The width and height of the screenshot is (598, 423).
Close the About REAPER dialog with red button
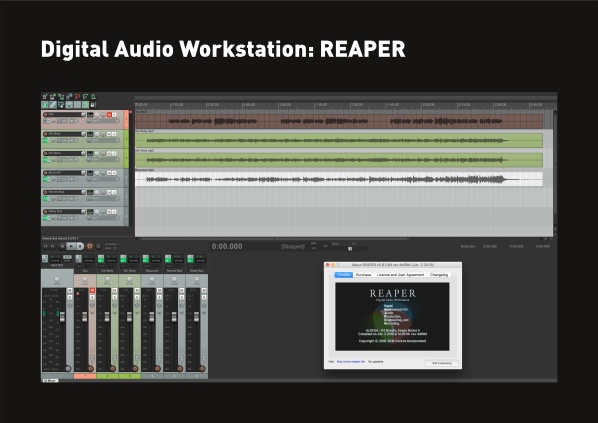[x=328, y=264]
